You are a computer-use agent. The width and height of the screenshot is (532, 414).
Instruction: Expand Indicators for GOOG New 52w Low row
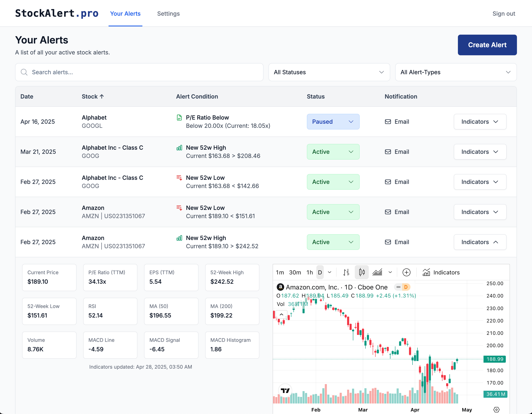[x=480, y=182]
